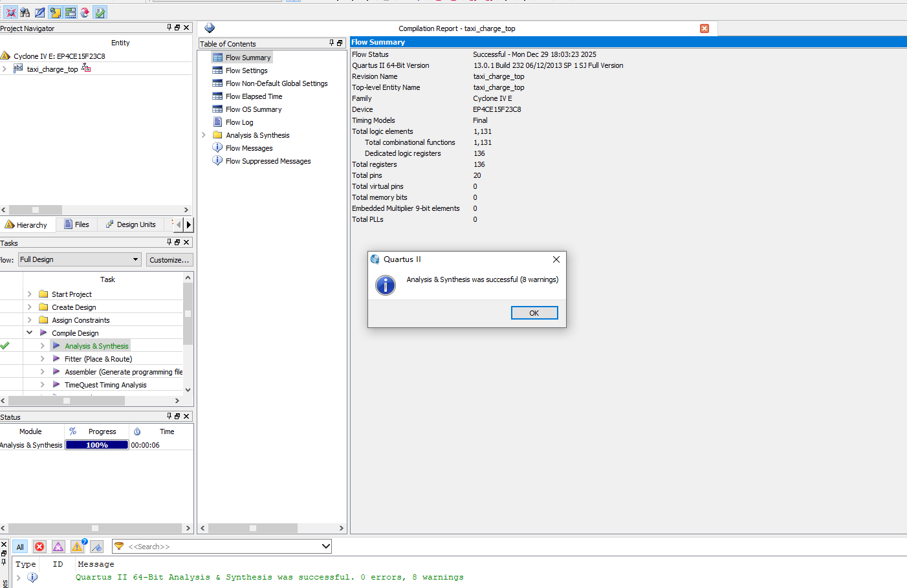Click the play icon for Compile Design
907x588 pixels.
coord(43,332)
